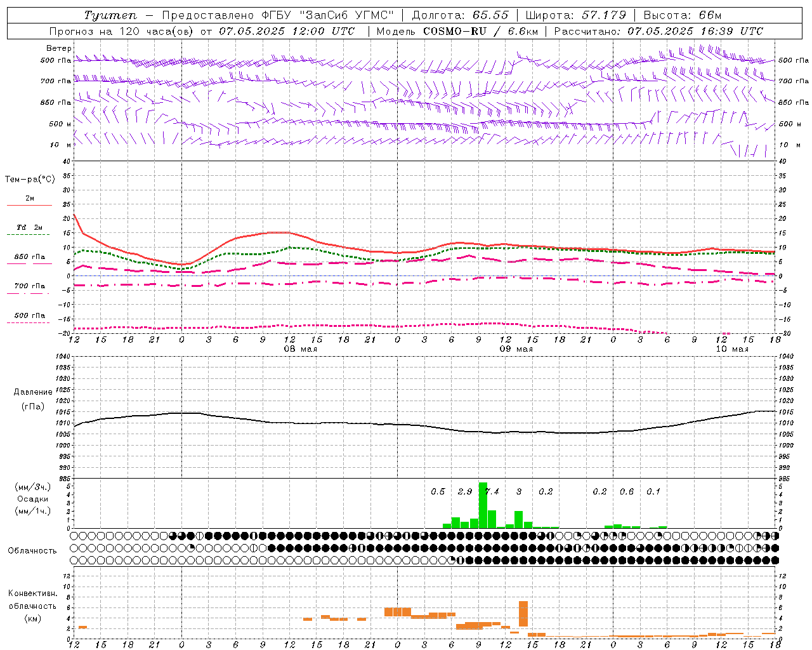812x650 pixels.
Task: Click the forecast start time 07.05.2025 12:00 UTC
Action: (x=287, y=31)
